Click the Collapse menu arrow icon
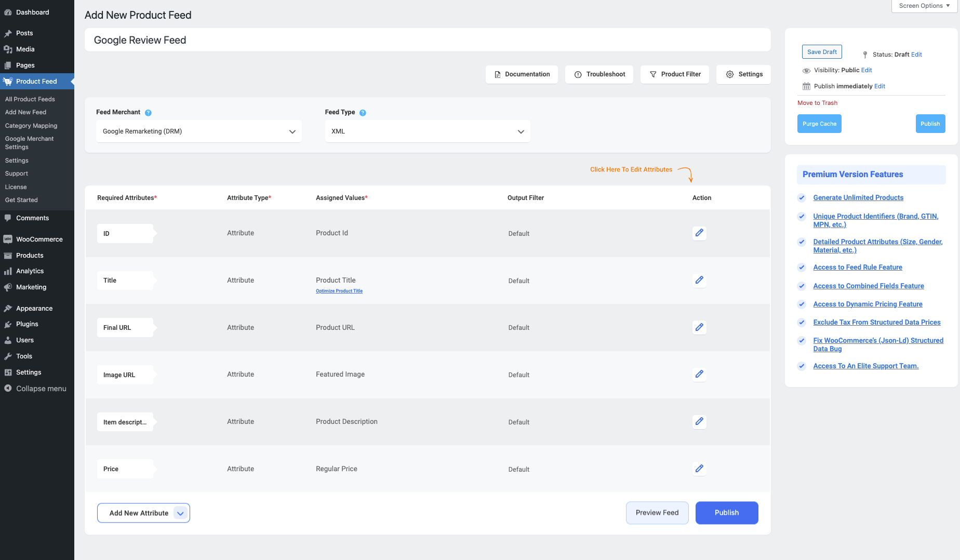 pos(8,389)
